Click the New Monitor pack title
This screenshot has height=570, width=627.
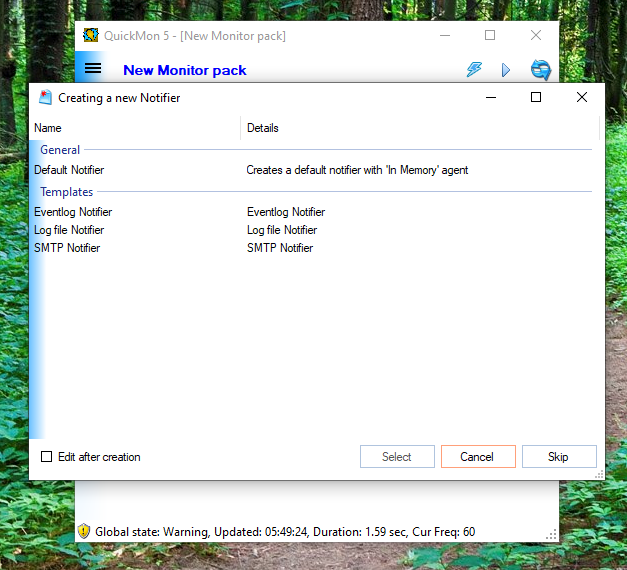185,70
